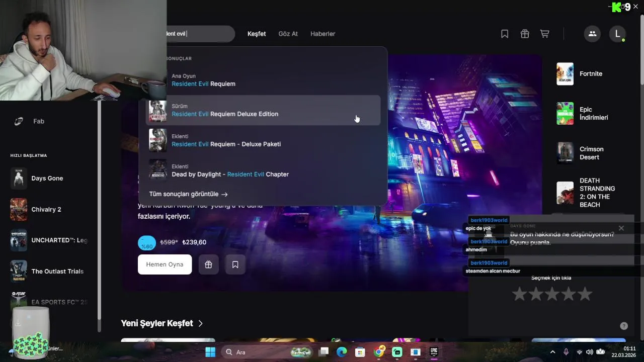
Task: Select Resident Evil Requiem main game result
Action: (x=263, y=80)
